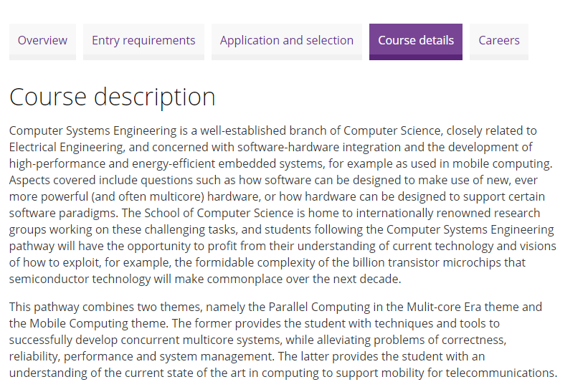Go to the Careers tab
588x387 pixels.
(x=499, y=41)
